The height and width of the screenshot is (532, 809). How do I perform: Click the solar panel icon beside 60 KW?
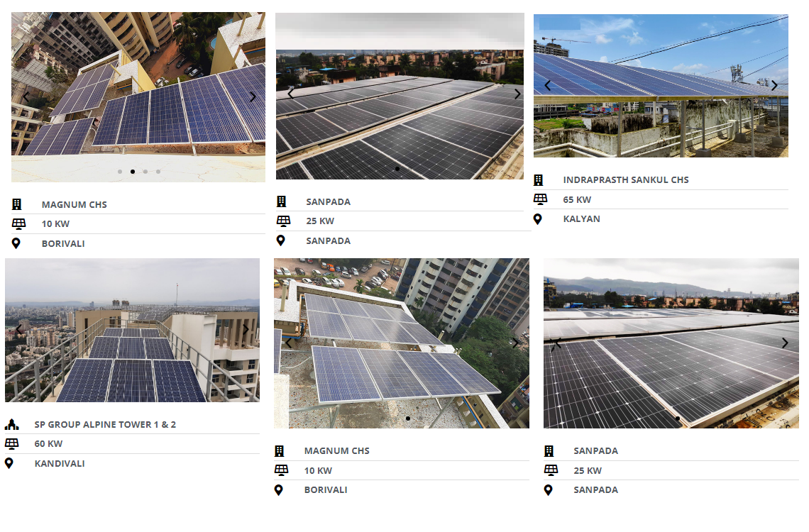[11, 444]
